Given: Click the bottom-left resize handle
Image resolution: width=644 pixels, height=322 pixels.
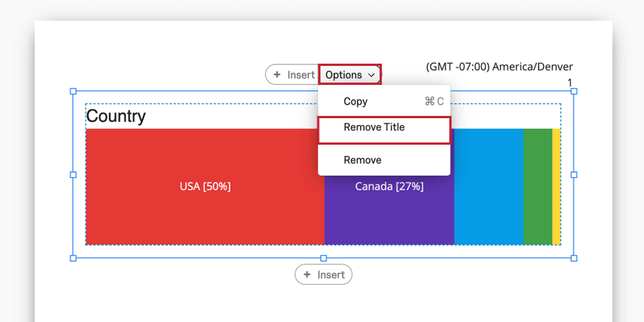Looking at the screenshot, I should point(73,258).
